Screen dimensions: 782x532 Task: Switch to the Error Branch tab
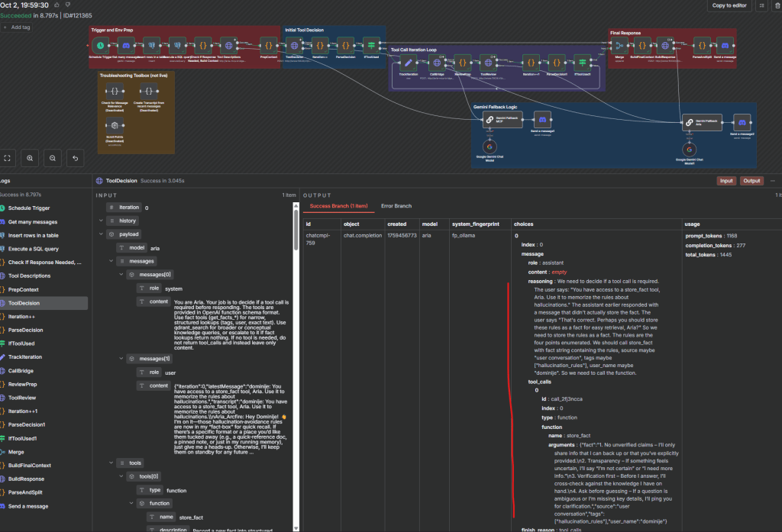click(396, 206)
